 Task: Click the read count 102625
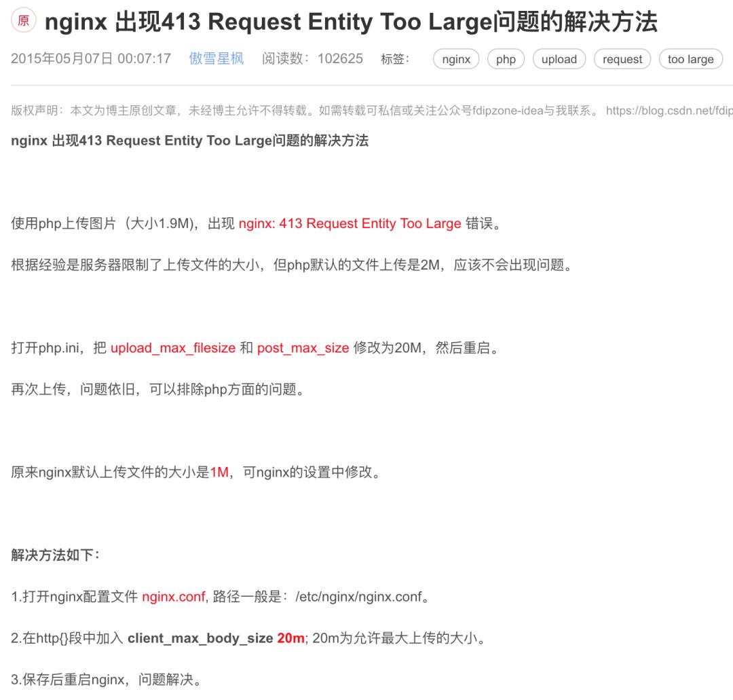[340, 58]
